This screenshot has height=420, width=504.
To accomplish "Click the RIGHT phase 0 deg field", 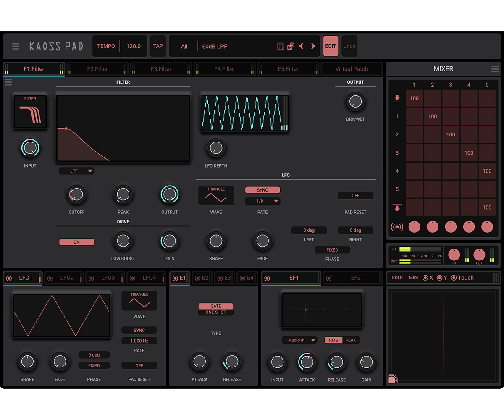I will point(355,230).
